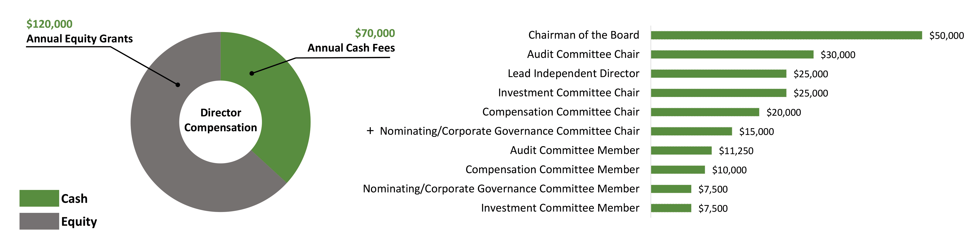Click the gray Equity legend swatch
980x248 pixels.
(x=39, y=221)
